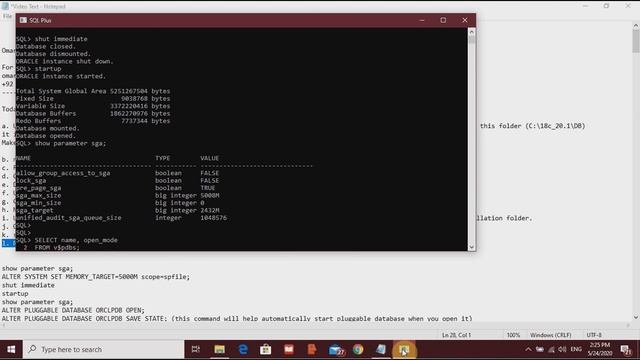Open the red app icon beside Microsoft Store
The width and height of the screenshot is (640, 360).
[289, 349]
